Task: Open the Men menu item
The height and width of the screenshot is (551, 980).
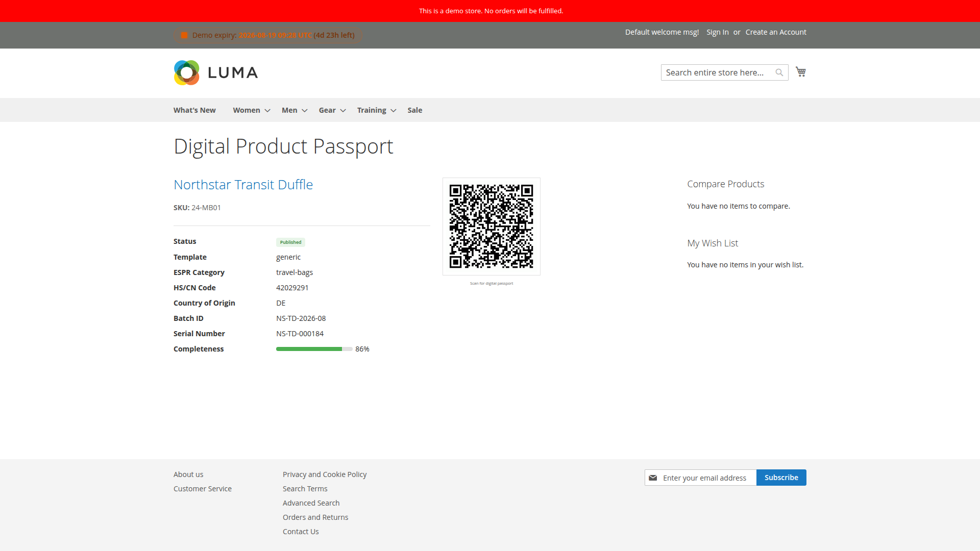Action: pyautogui.click(x=289, y=110)
